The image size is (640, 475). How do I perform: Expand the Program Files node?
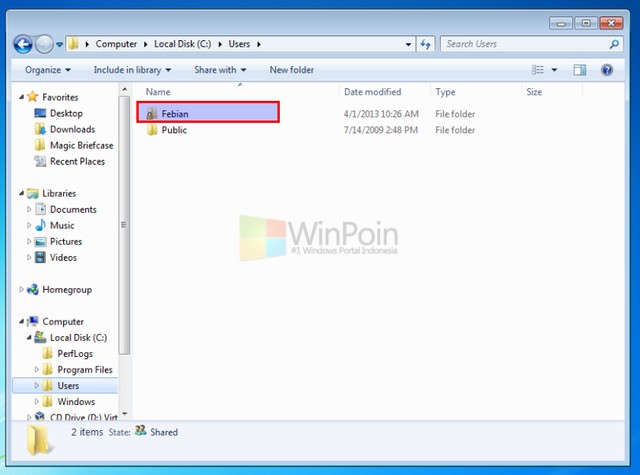37,370
